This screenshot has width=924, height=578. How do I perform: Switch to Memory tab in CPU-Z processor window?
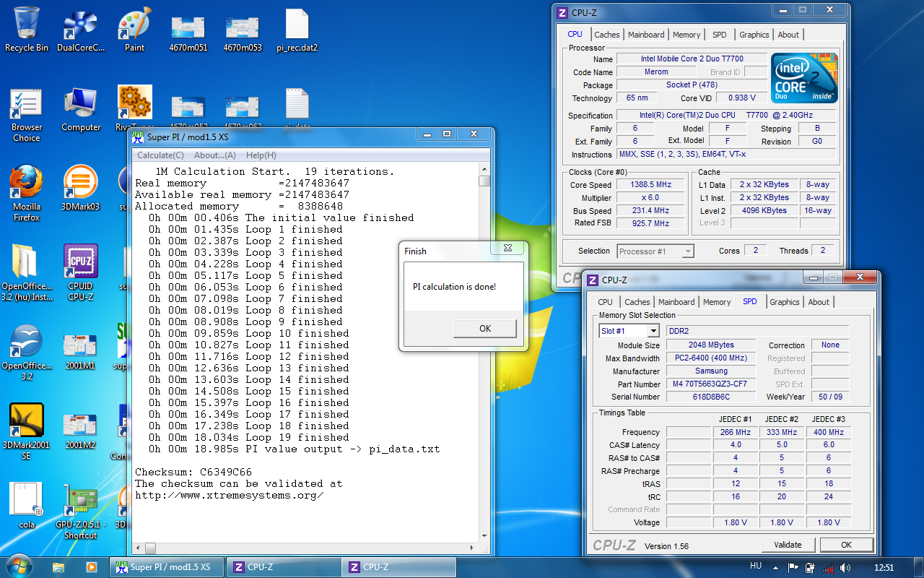point(687,35)
